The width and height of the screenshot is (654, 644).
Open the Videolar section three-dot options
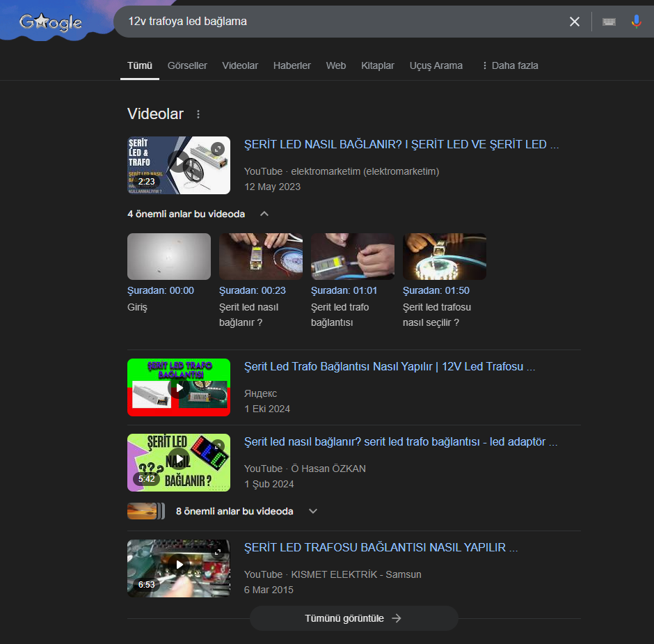[x=198, y=114]
